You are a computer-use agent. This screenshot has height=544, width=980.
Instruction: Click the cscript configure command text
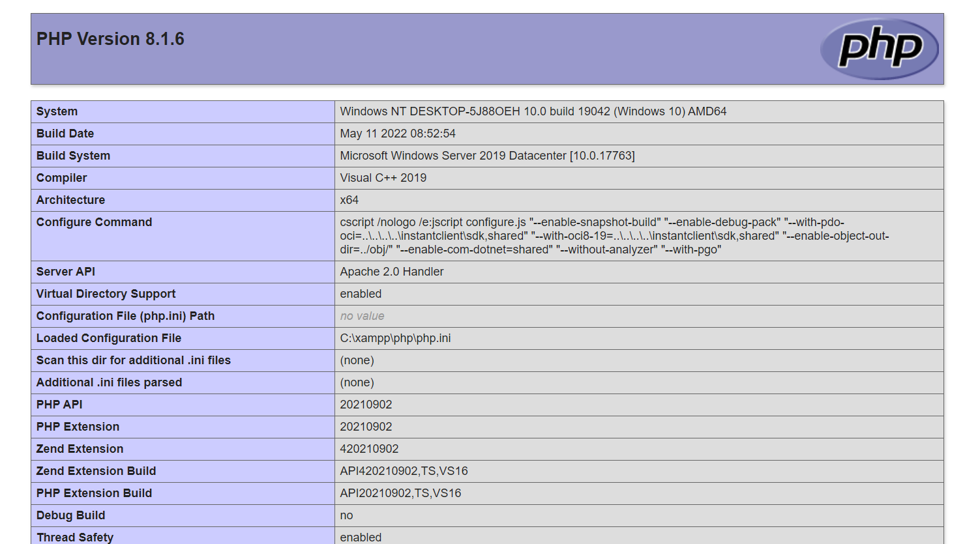[x=614, y=236]
